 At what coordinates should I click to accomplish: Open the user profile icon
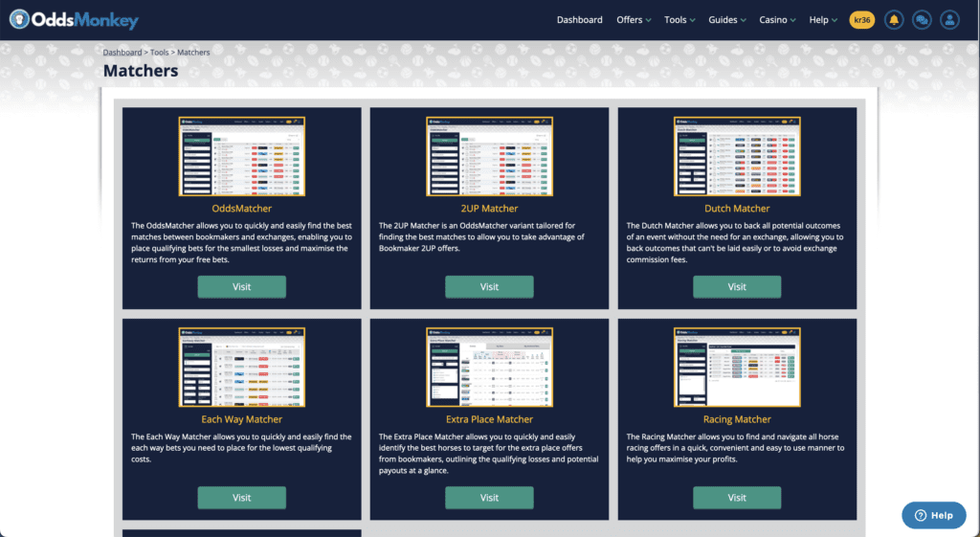(949, 20)
